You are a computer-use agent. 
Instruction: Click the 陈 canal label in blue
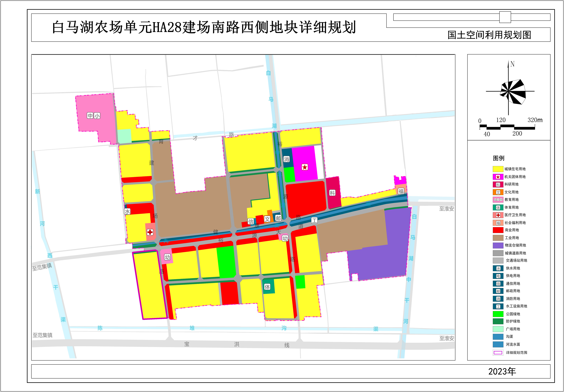coord(100,328)
